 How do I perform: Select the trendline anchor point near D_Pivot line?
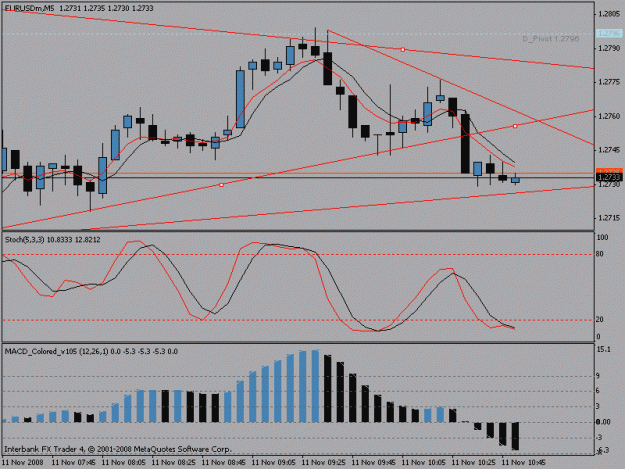[403, 50]
